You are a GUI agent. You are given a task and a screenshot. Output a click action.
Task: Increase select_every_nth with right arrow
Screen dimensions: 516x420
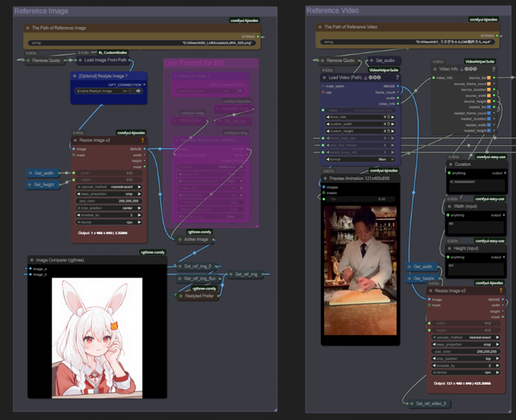[393, 152]
